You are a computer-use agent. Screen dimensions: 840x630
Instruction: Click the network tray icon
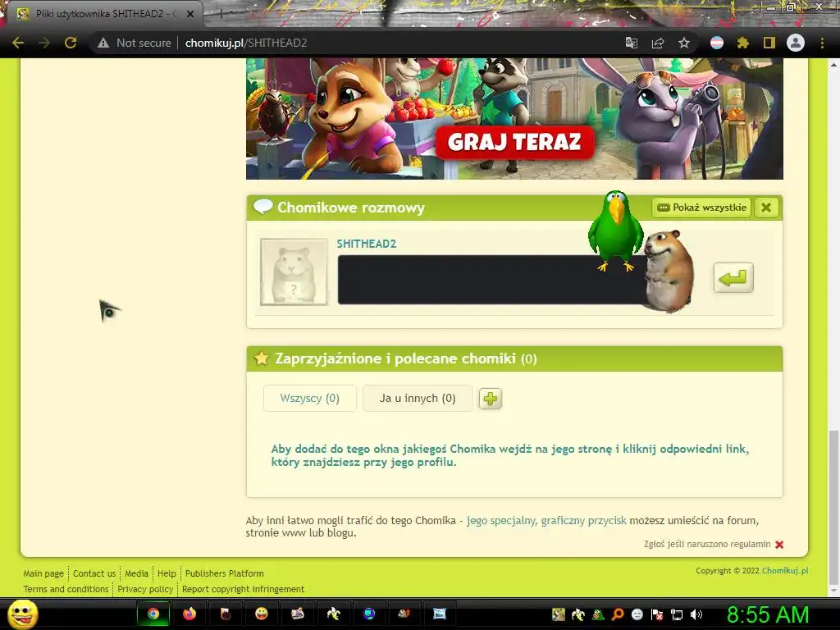(x=677, y=614)
